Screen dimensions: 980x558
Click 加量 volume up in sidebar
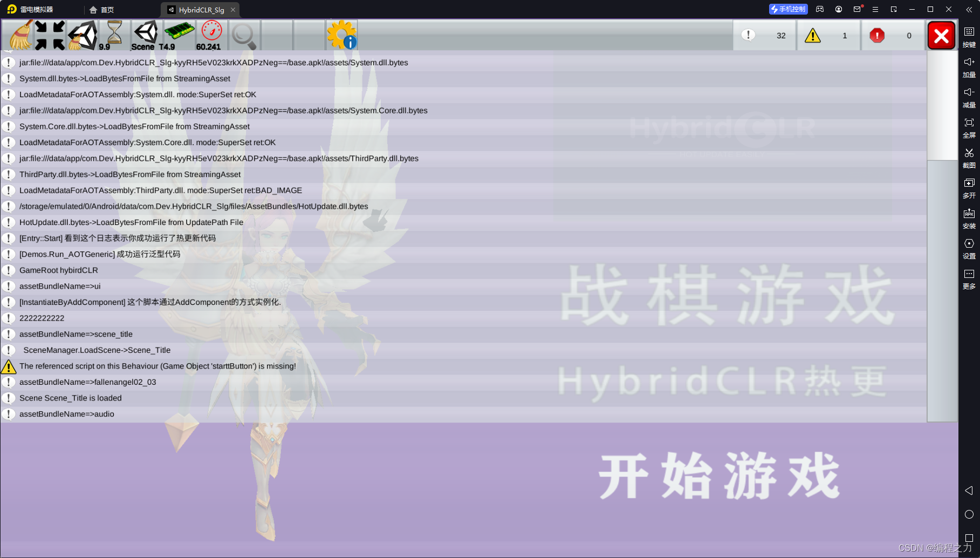(x=969, y=67)
